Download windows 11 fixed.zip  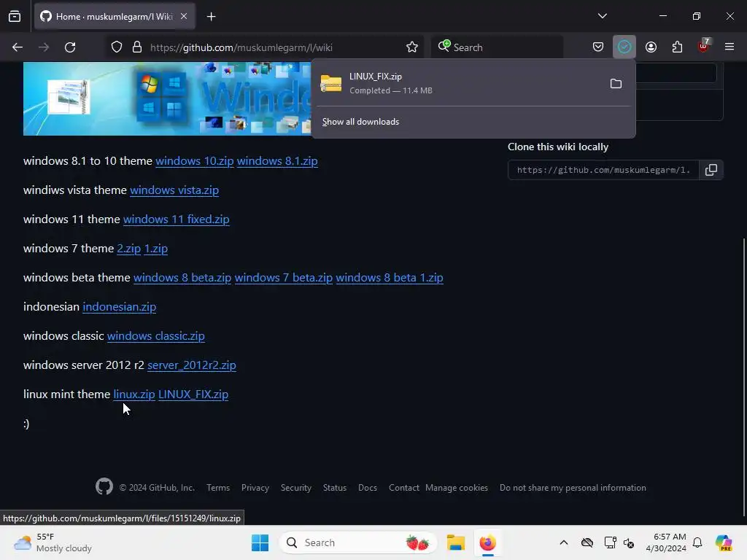tap(177, 219)
